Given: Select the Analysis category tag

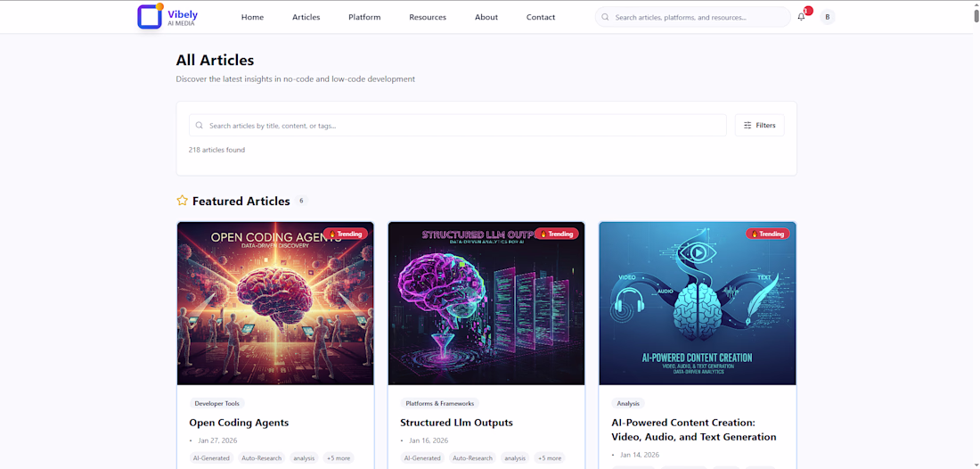Looking at the screenshot, I should click(x=628, y=403).
